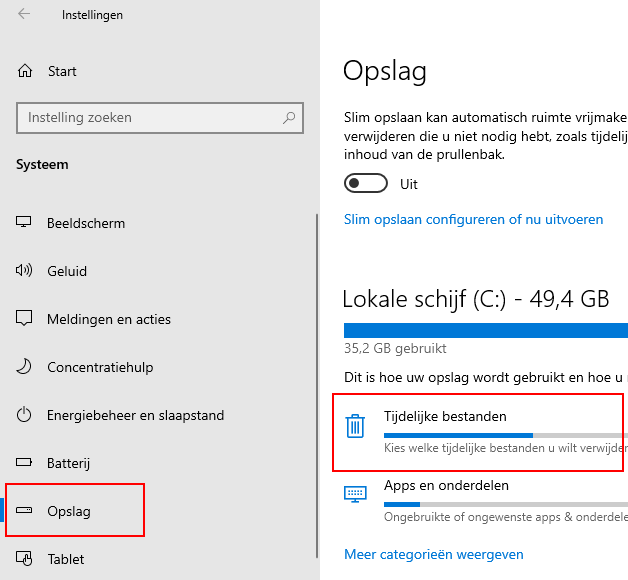Click the back arrow icon
628x580 pixels.
coord(24,15)
